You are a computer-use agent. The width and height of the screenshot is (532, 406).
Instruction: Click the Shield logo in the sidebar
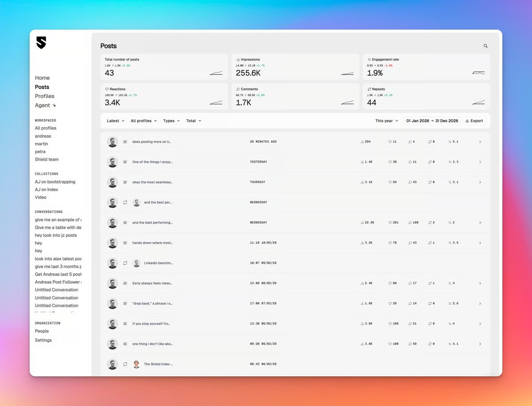coord(41,43)
